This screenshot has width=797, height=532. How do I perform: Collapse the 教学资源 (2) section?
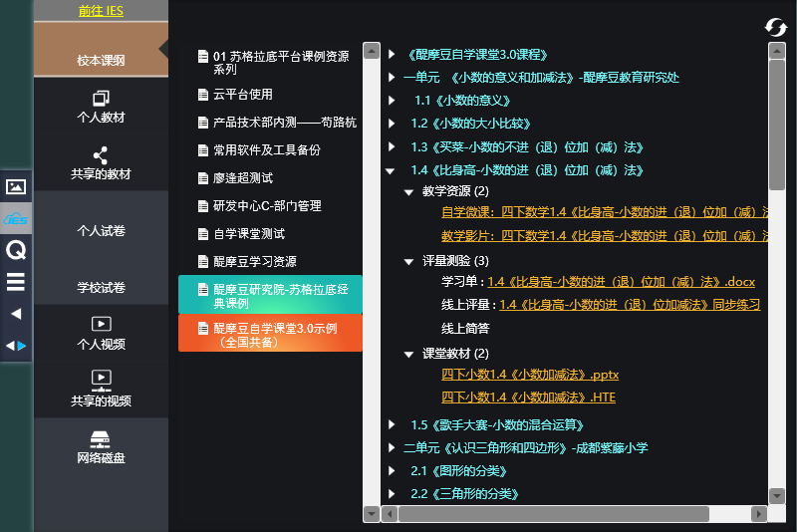click(x=408, y=191)
